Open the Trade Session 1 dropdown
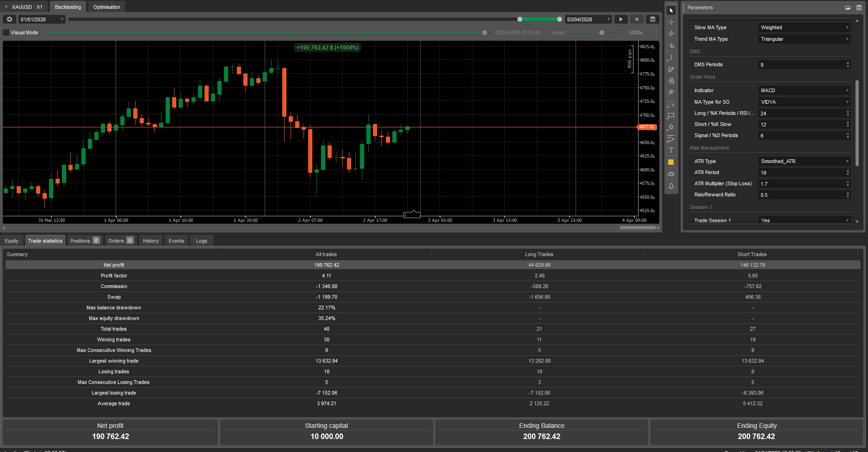The width and height of the screenshot is (868, 452). [x=804, y=220]
